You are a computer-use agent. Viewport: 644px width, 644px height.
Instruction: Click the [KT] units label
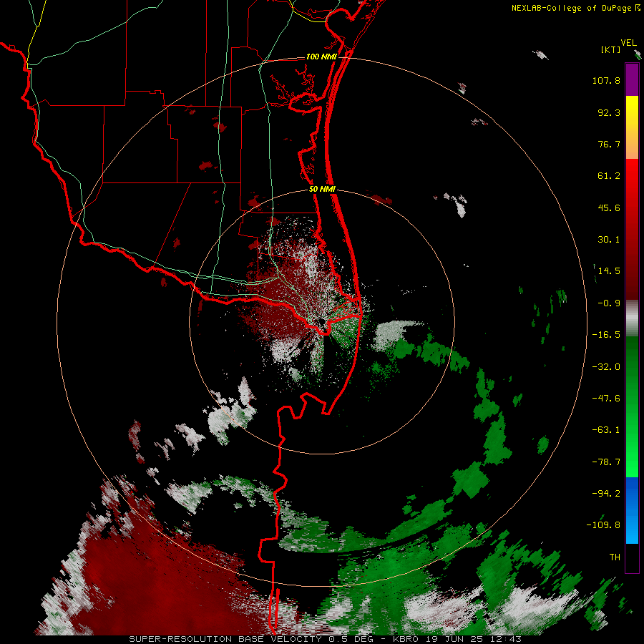coord(610,49)
